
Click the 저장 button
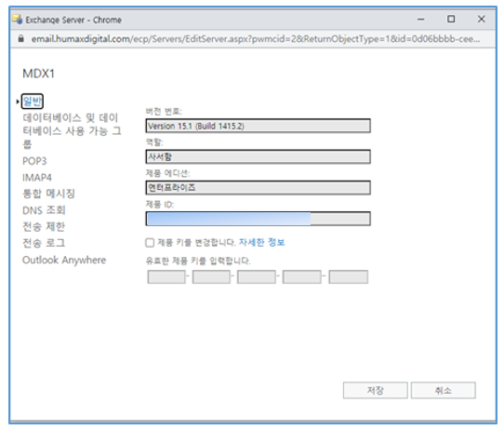click(x=375, y=390)
